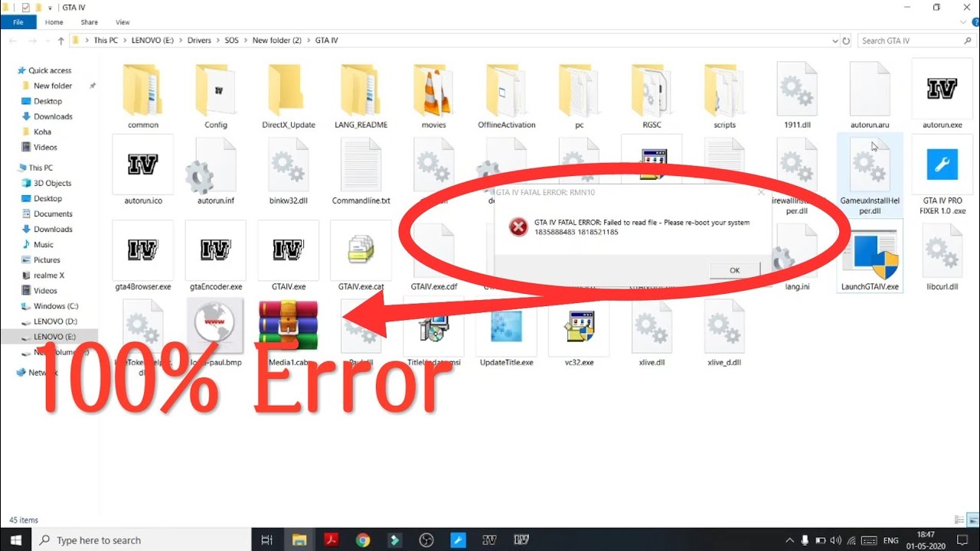Viewport: 980px width, 551px height.
Task: Select the xlive.dll file
Action: 652,332
